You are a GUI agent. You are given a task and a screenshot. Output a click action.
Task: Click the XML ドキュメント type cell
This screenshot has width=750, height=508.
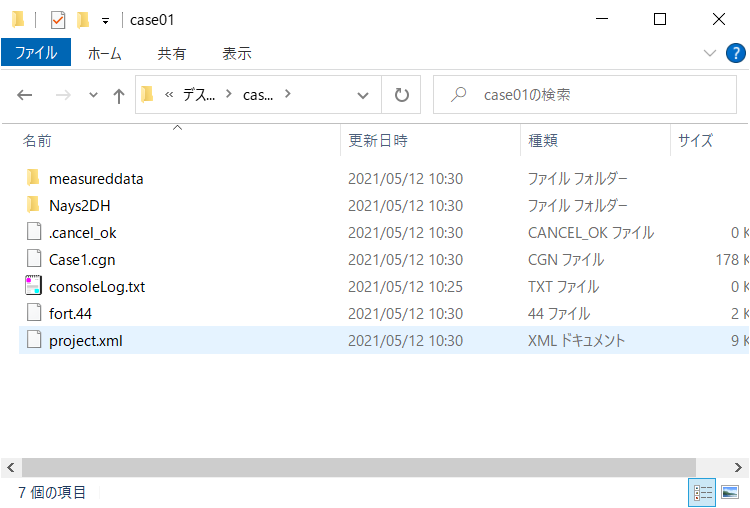click(576, 341)
